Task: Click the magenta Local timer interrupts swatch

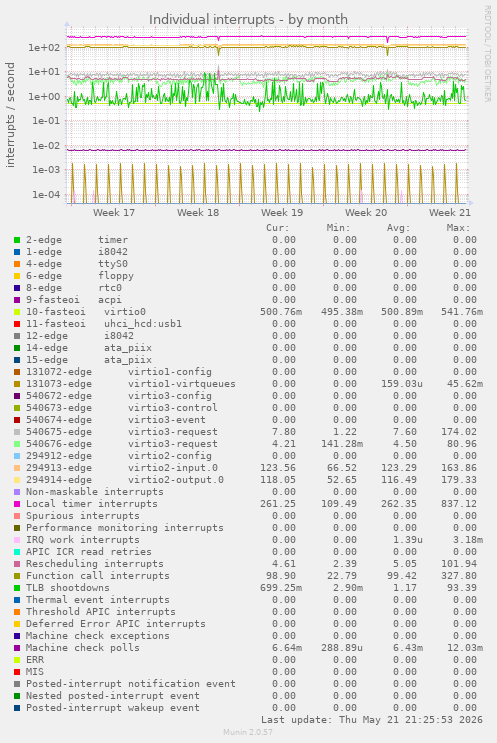Action: pos(17,504)
